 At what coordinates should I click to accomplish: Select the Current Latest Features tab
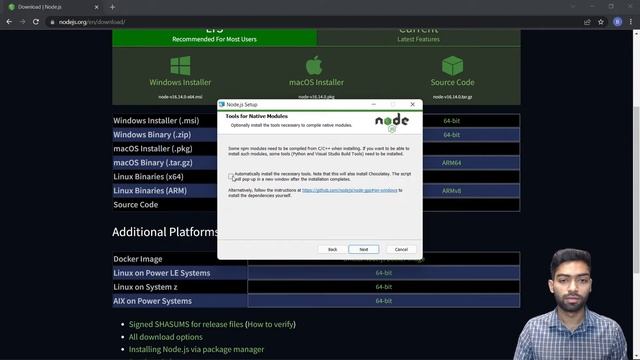point(418,37)
